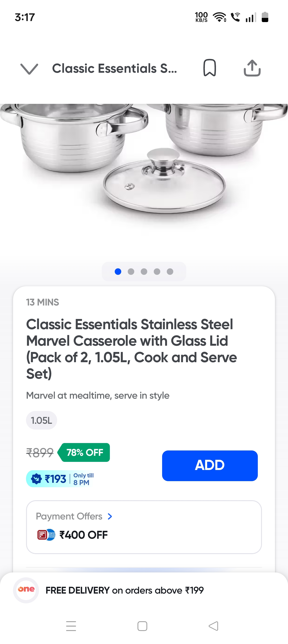Open the Payment Offers link

pos(69,516)
